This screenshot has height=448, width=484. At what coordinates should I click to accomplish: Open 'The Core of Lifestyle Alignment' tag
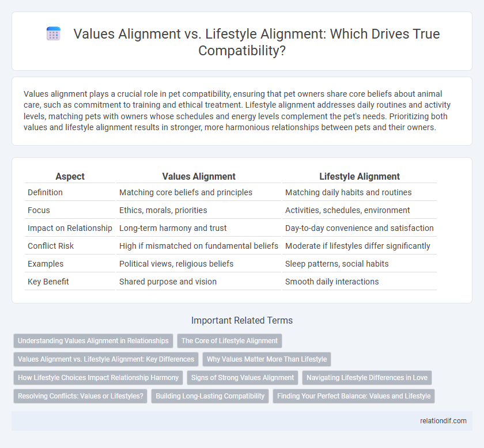(230, 341)
